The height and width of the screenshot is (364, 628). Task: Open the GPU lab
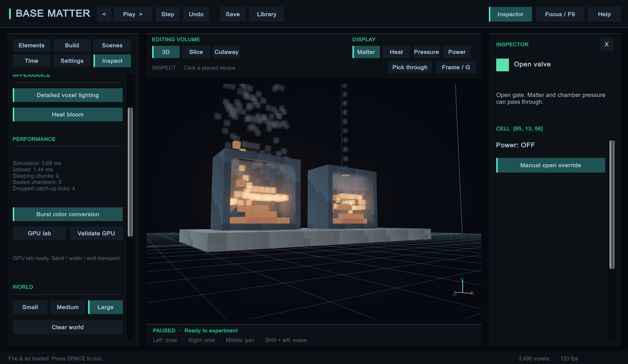point(39,233)
